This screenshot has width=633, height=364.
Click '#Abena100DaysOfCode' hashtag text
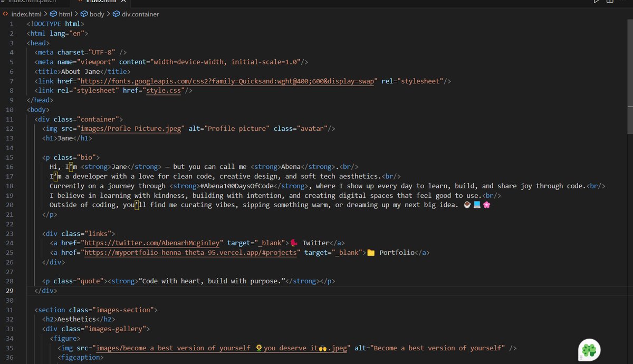[x=238, y=186]
